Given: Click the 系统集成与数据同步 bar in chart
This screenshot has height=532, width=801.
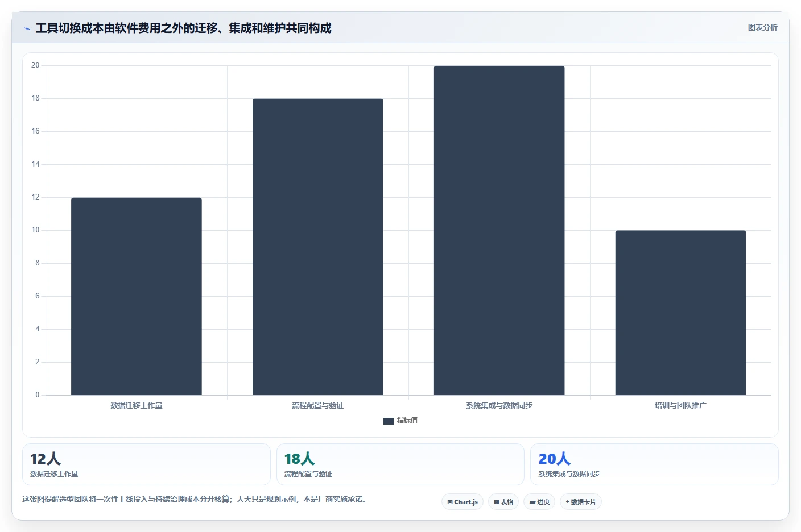Looking at the screenshot, I should [x=499, y=230].
